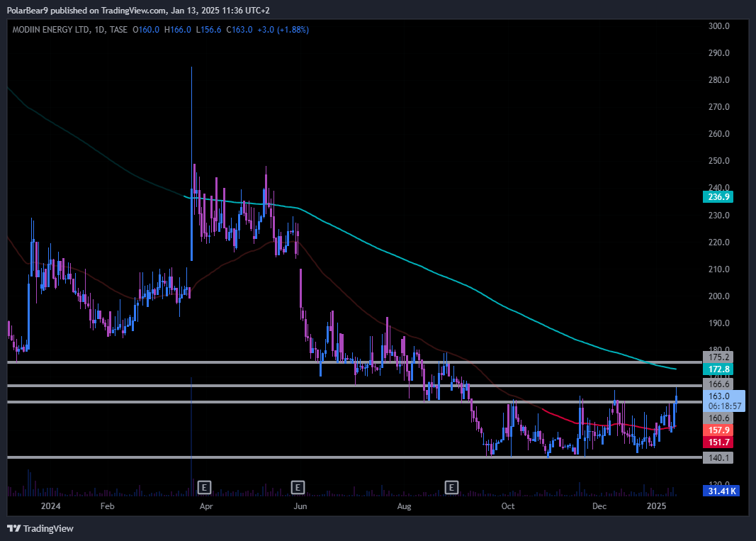Image resolution: width=756 pixels, height=541 pixels.
Task: Select the 175.2 resistance level label
Action: (x=717, y=357)
